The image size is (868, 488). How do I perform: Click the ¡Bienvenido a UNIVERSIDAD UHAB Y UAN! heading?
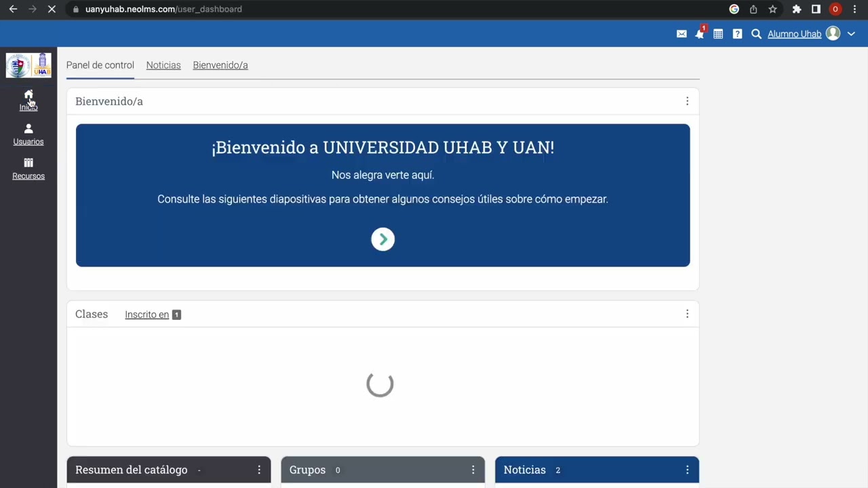tap(382, 148)
